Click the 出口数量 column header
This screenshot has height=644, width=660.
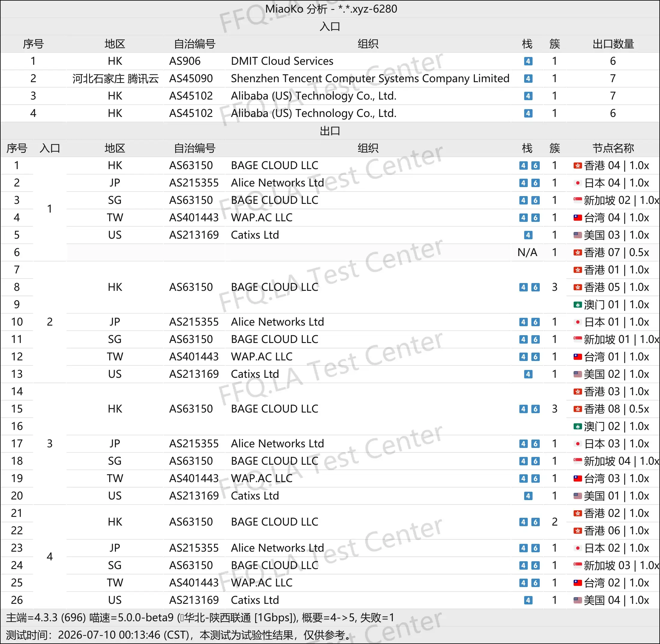tap(613, 44)
